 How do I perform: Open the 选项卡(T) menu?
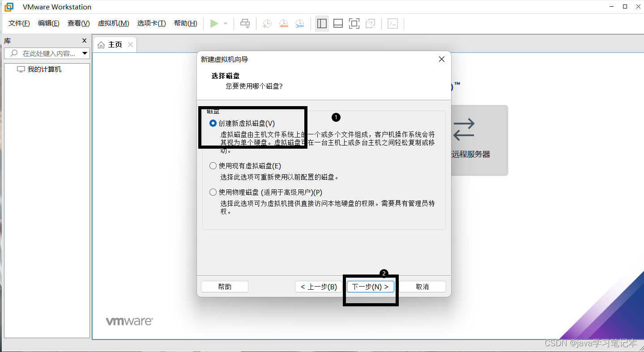coord(152,23)
